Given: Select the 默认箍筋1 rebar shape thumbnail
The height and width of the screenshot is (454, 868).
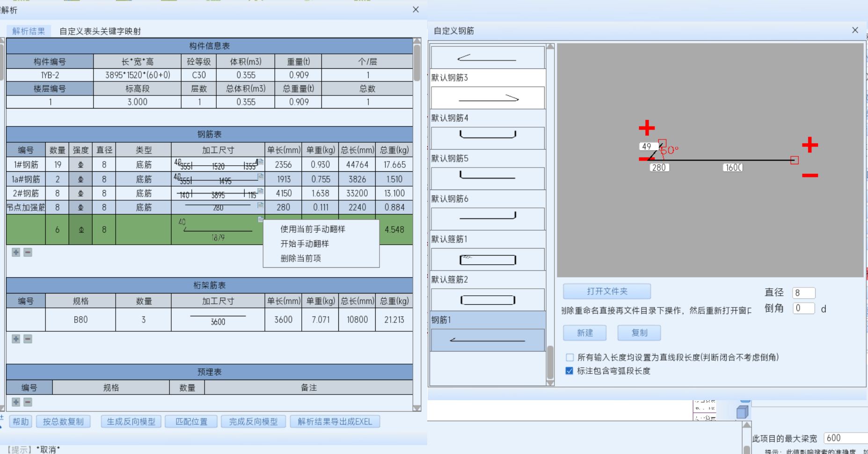Looking at the screenshot, I should [x=488, y=259].
